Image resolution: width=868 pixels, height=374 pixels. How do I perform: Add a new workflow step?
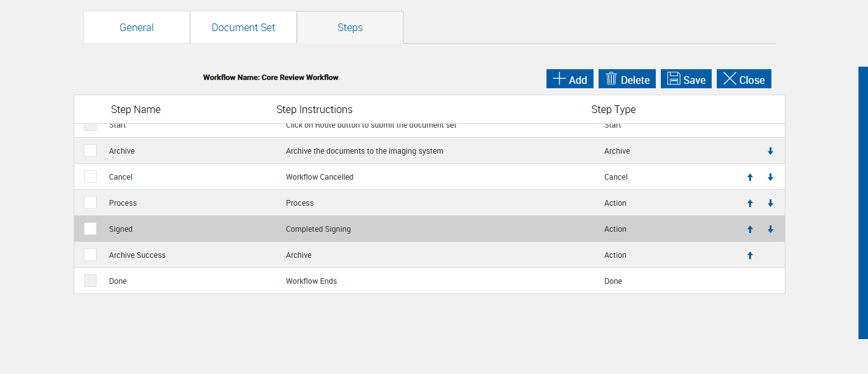pos(570,79)
